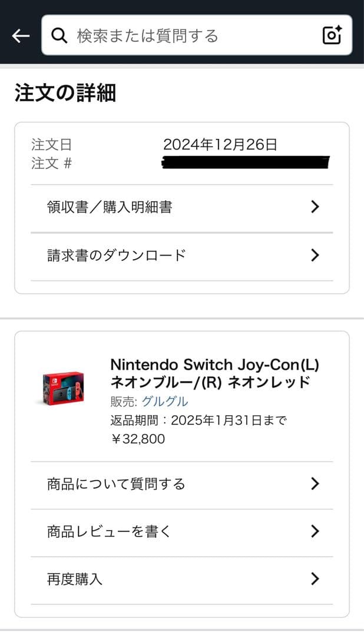Viewport: 364px width, 636px height.
Task: Open the camera search icon
Action: click(331, 35)
